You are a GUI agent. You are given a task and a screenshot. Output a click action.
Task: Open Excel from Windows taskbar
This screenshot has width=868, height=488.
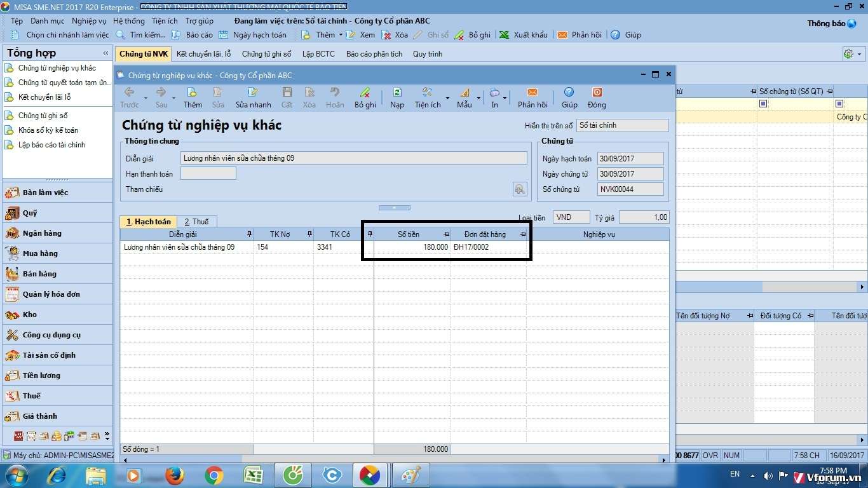pyautogui.click(x=254, y=475)
